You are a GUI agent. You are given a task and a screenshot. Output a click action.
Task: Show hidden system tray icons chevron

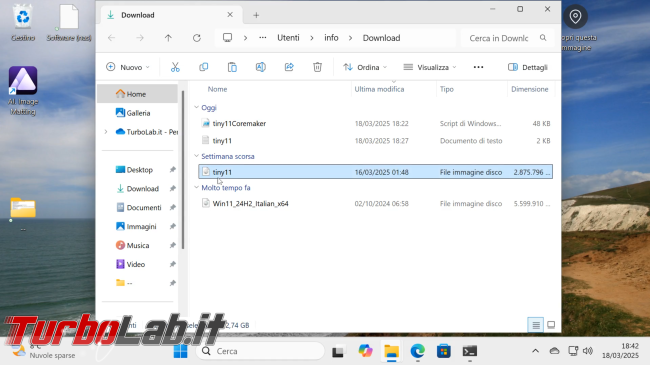pos(536,351)
